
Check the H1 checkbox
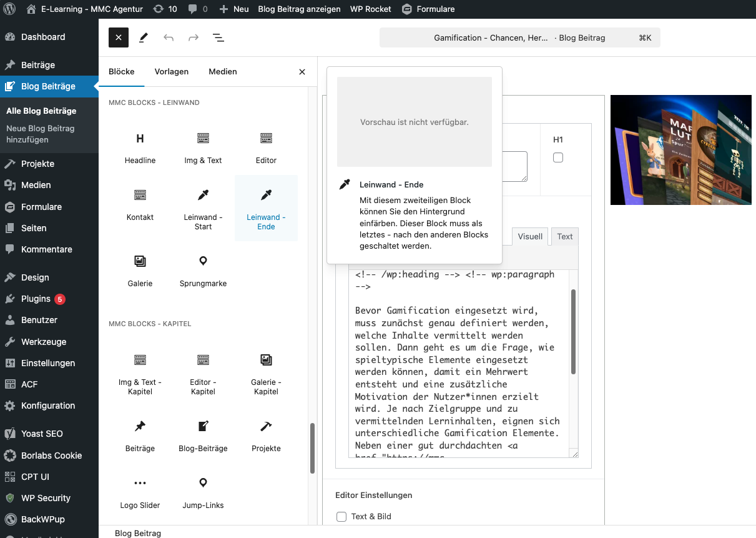[558, 157]
